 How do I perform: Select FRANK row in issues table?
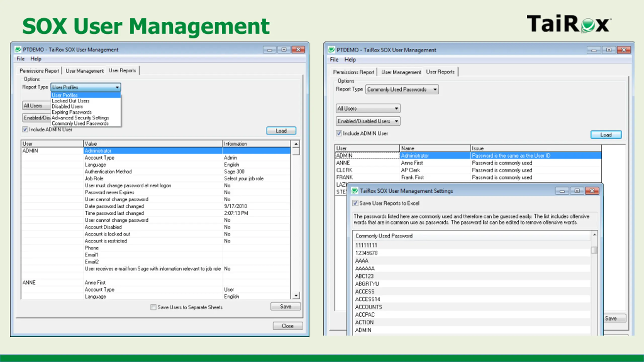pyautogui.click(x=468, y=177)
